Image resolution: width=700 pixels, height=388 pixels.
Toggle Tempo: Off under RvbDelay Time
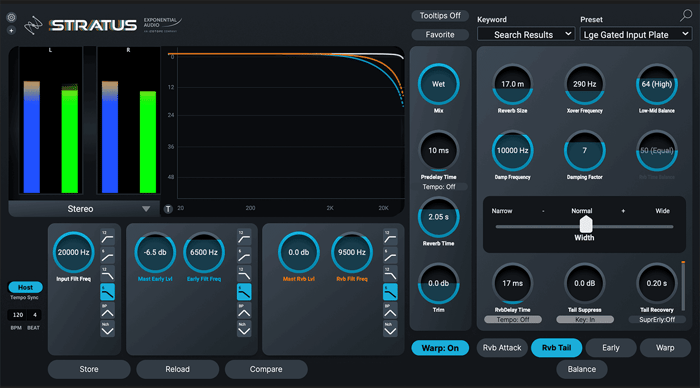pos(513,320)
